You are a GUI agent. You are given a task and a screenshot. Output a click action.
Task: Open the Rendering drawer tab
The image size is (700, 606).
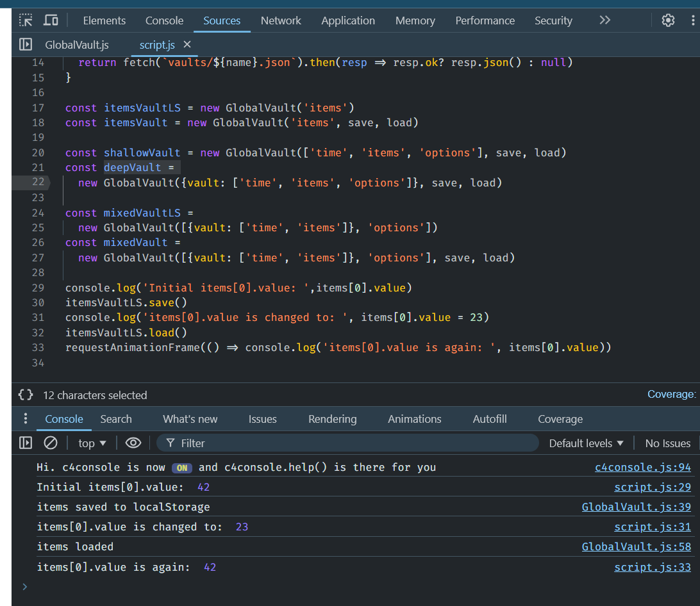pos(333,419)
